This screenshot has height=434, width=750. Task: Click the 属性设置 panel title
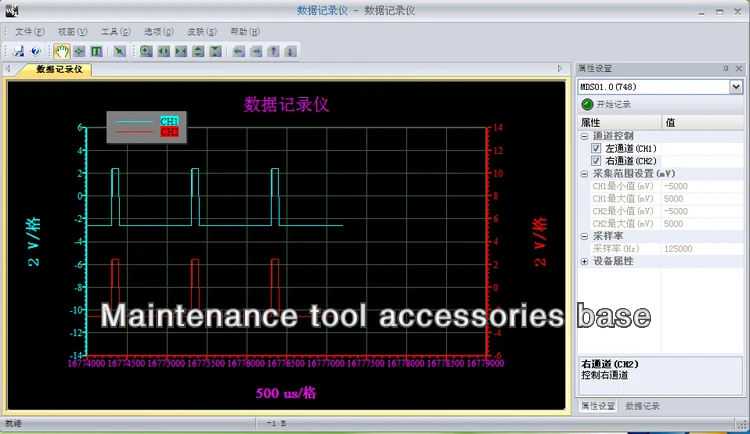[595, 68]
